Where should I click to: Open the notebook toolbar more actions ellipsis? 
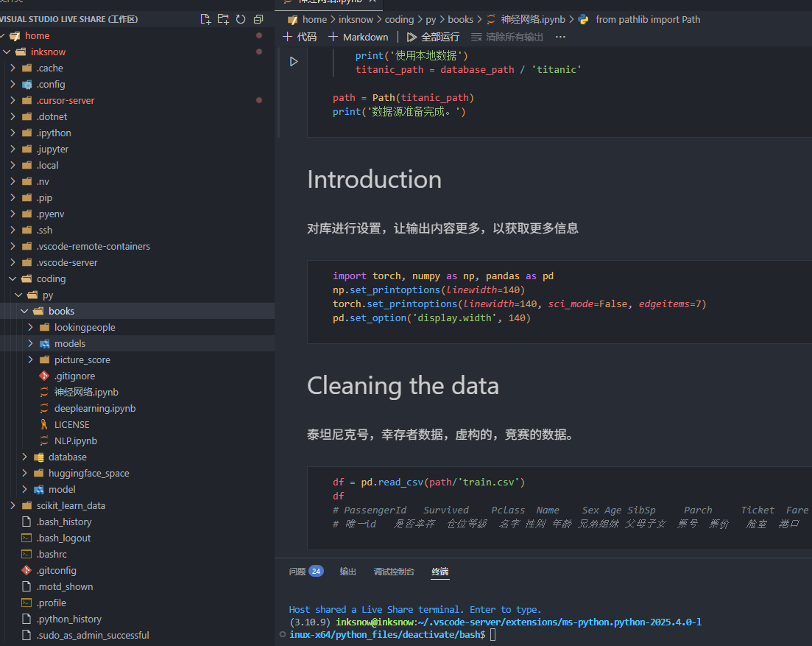point(560,37)
